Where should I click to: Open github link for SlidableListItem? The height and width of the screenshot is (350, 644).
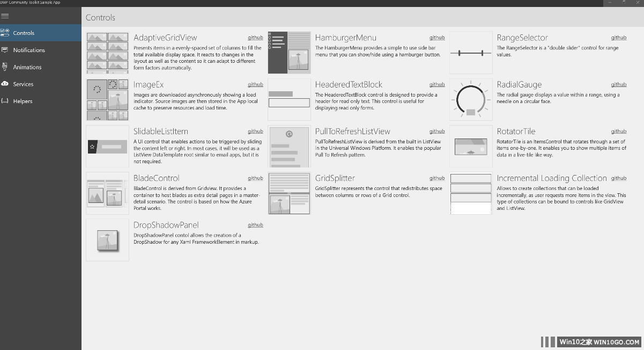coord(255,131)
